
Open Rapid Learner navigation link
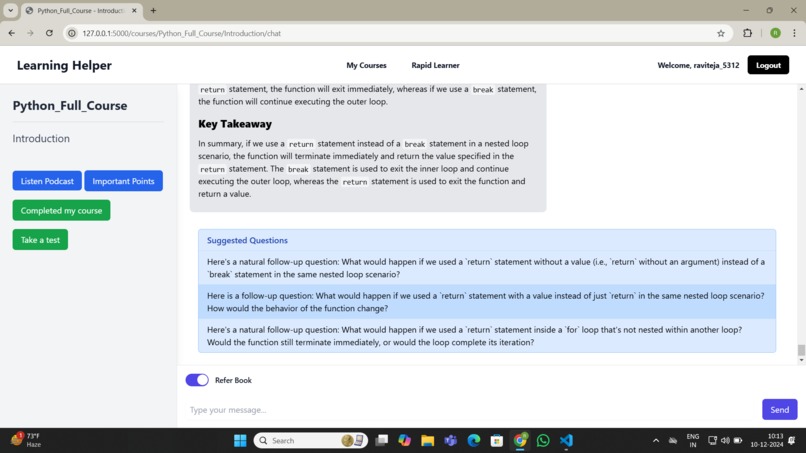click(x=435, y=65)
